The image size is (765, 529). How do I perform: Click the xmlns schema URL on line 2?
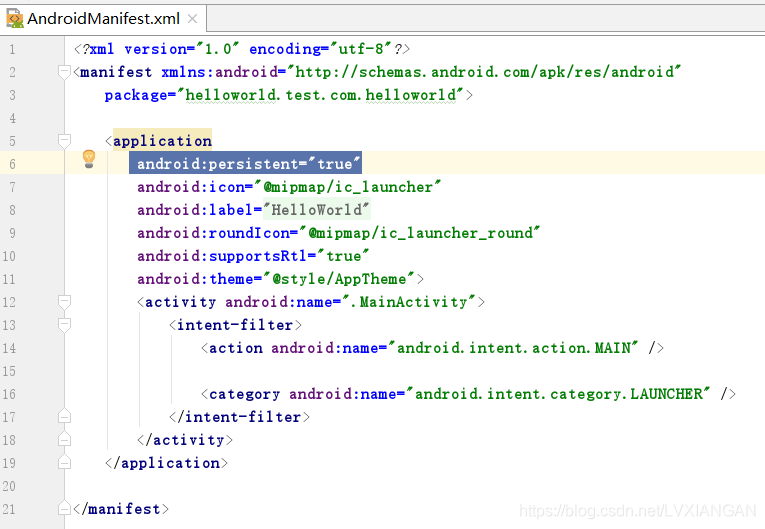pos(484,72)
